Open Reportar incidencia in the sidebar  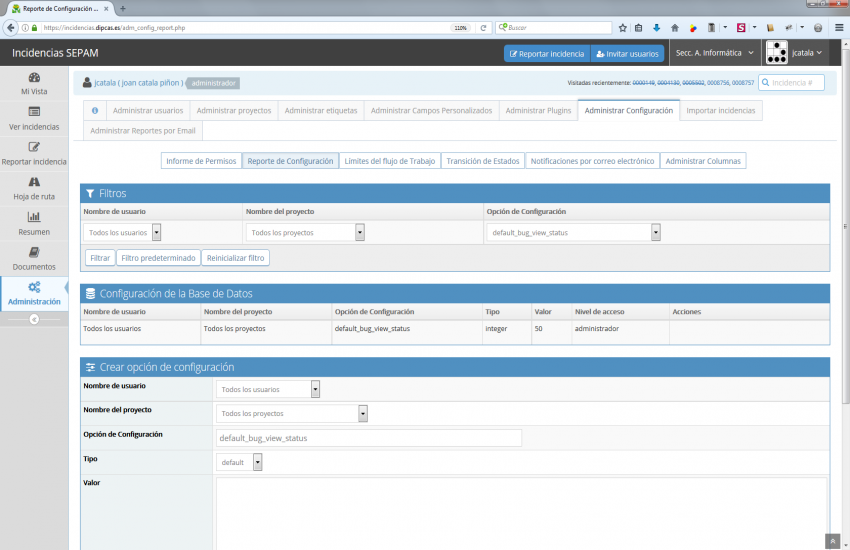click(34, 154)
